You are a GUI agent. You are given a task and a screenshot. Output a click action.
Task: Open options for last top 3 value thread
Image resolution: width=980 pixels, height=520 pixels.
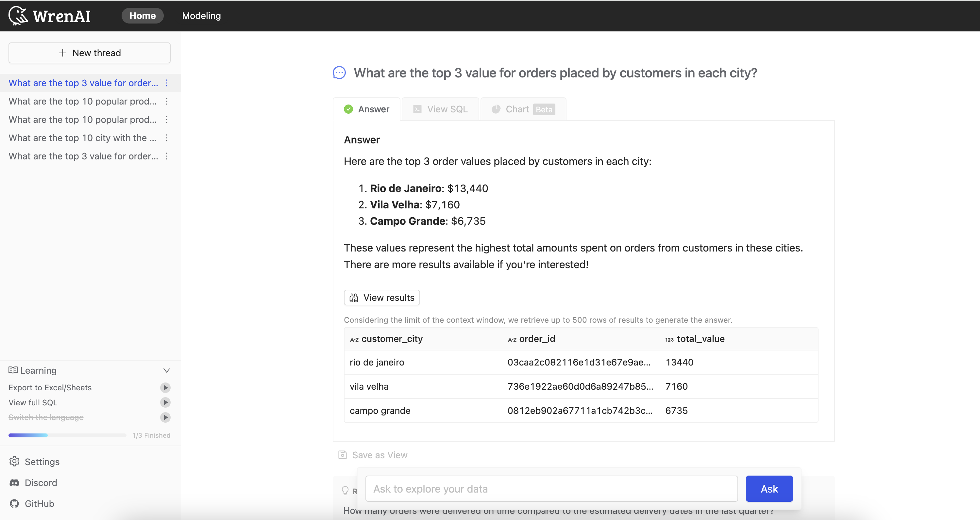pyautogui.click(x=167, y=156)
